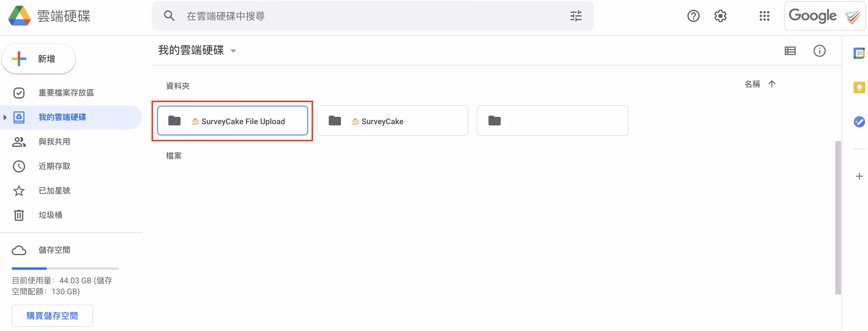Open 垃圾桶 in sidebar

(x=71, y=215)
